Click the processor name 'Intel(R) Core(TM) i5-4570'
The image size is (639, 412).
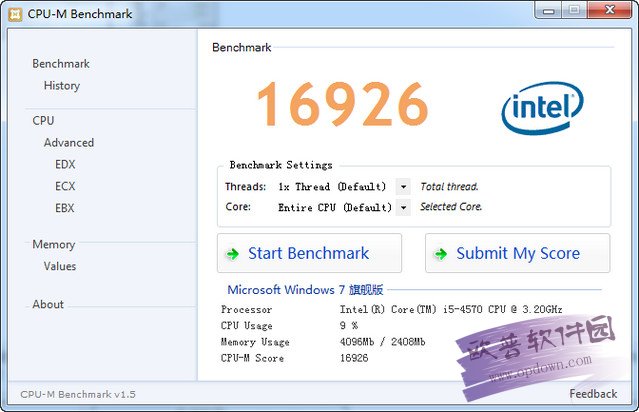coord(451,309)
